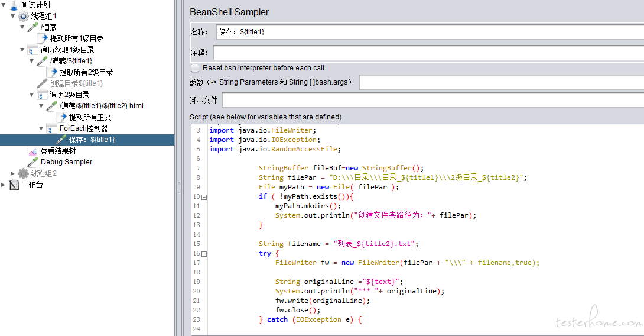The image size is (644, 336).
Task: Click the 脚本文件 script file field
Action: [x=433, y=100]
